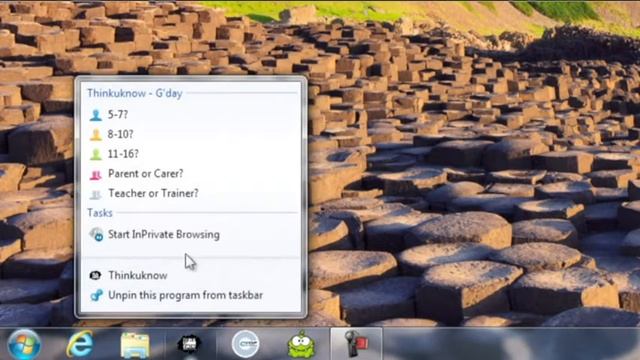Open Windows Explorer folder icon on taskbar
This screenshot has width=640, height=360.
click(x=135, y=345)
